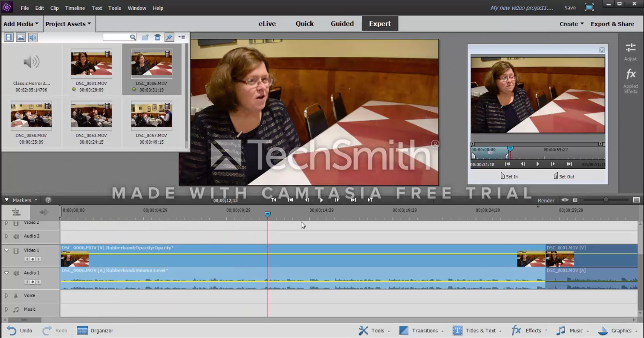Screen dimensions: 644x338
Task: Open the Timeline menu
Action: pyautogui.click(x=75, y=8)
